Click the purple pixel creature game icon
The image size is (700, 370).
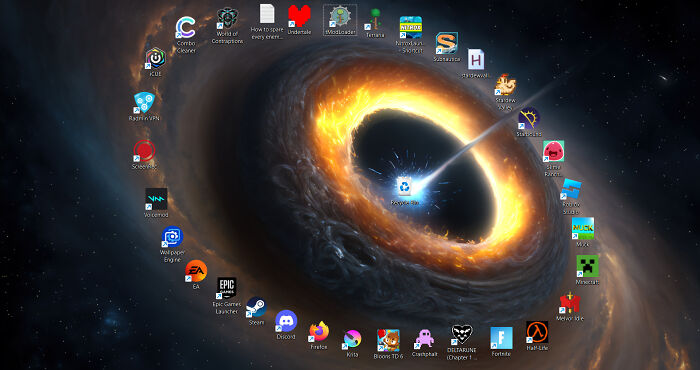click(424, 339)
